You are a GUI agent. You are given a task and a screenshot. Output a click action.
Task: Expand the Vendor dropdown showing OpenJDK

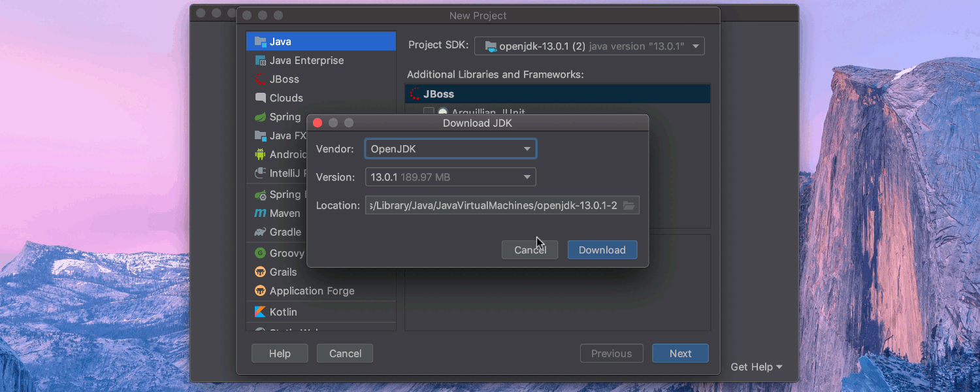(451, 149)
